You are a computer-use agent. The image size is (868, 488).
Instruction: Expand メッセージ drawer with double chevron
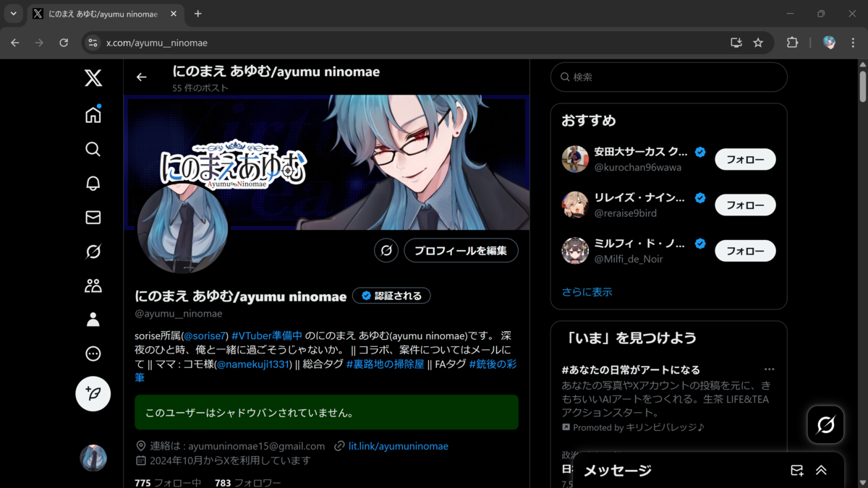(821, 471)
